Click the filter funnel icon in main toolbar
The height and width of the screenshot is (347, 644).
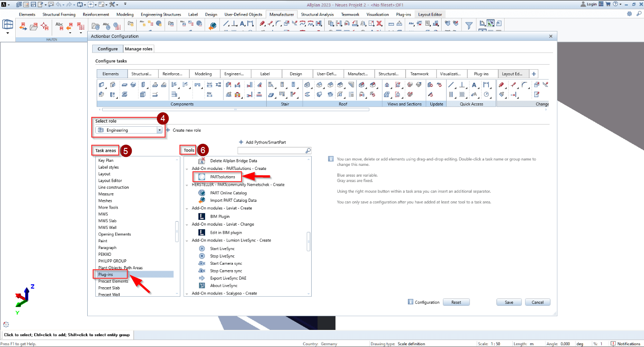click(469, 25)
